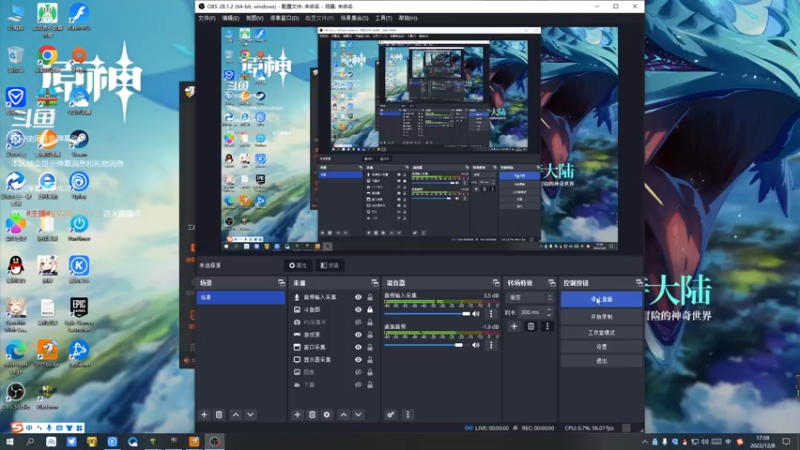The width and height of the screenshot is (800, 450).
Task: Hide the 斗鱼图 source via eye icon
Action: click(358, 310)
